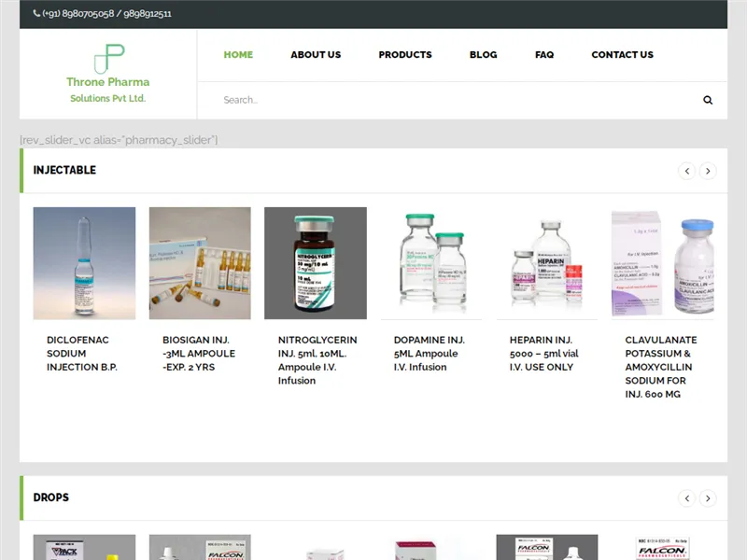Image resolution: width=747 pixels, height=560 pixels.
Task: Click Nitroglycerin Inj. 5ml 10ML title
Action: tap(317, 360)
